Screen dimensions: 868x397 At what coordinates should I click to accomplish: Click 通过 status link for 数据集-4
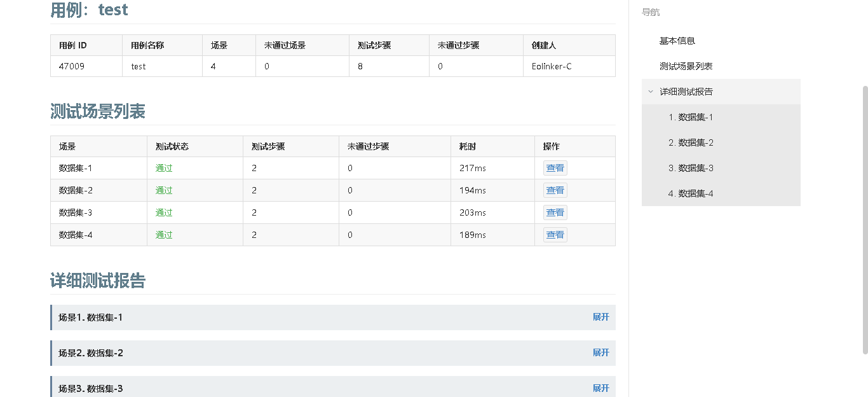[x=164, y=235]
